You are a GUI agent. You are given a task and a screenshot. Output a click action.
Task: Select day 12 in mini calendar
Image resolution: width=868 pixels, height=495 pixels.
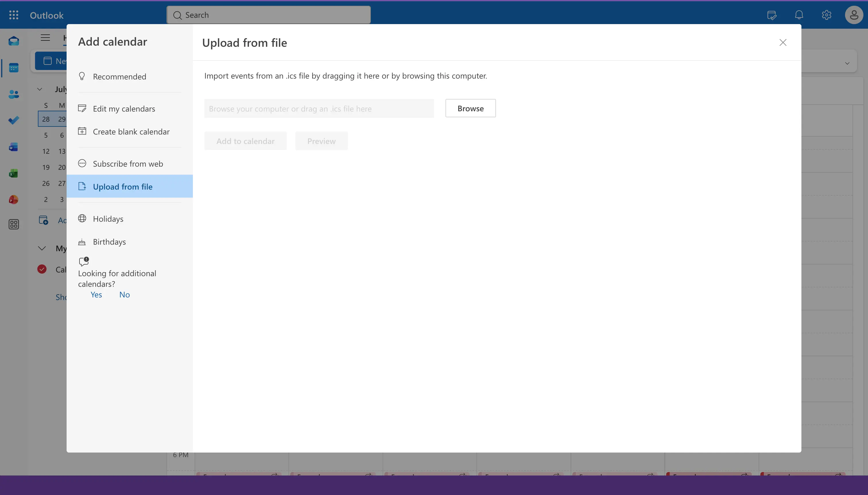(46, 151)
